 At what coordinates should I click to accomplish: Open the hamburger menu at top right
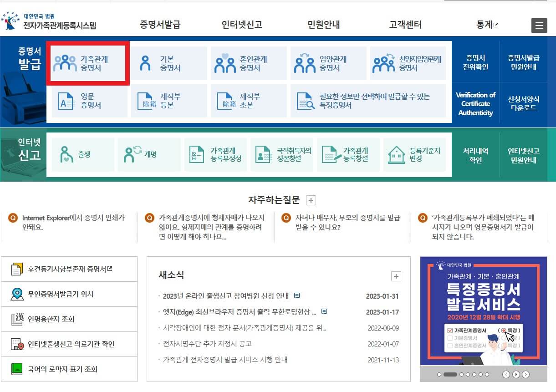[539, 25]
